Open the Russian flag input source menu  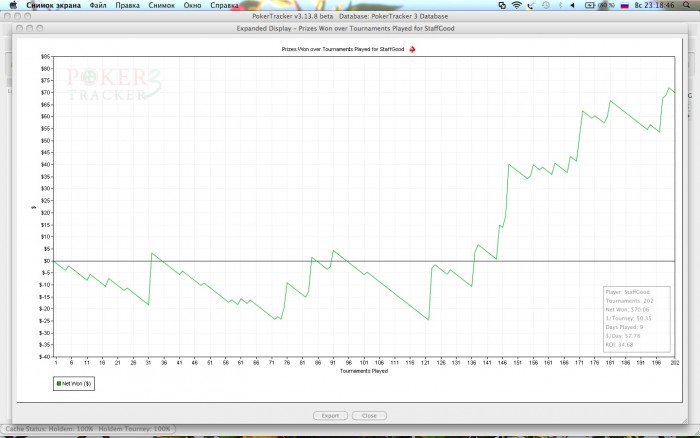coord(625,5)
